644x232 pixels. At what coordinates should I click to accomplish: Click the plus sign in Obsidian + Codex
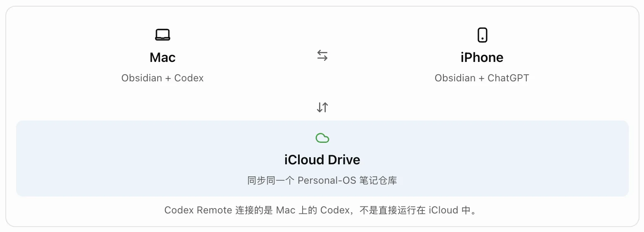tap(168, 78)
